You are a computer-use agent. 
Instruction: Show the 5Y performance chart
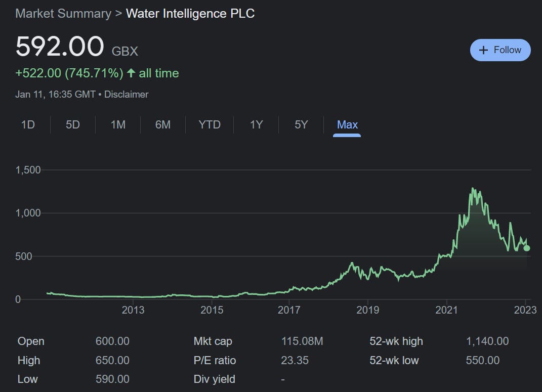(300, 124)
